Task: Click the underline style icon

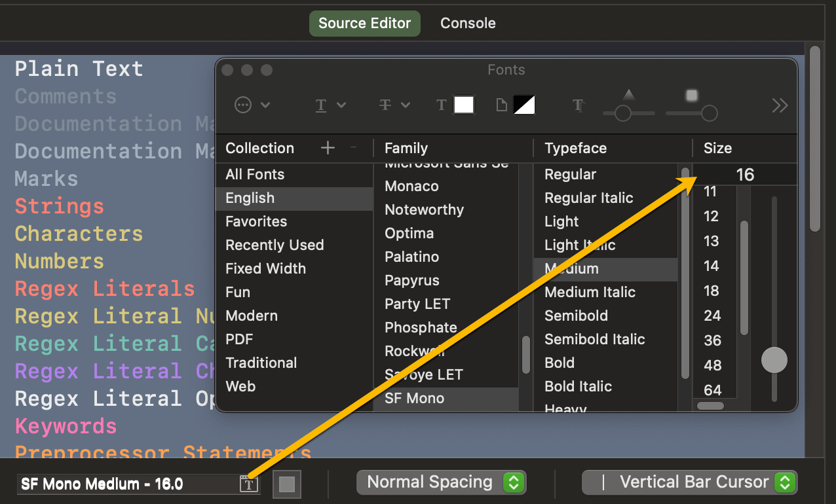Action: (321, 105)
